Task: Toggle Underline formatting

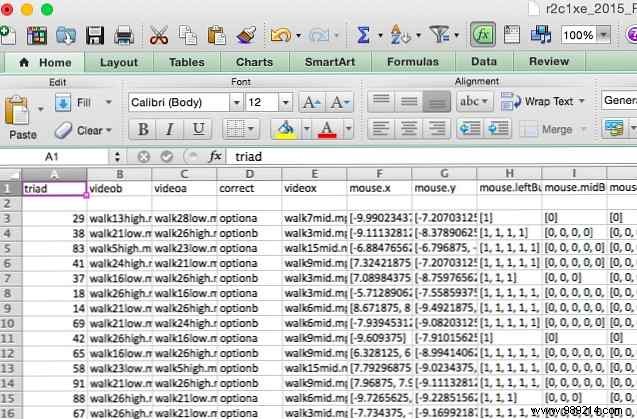Action: tap(198, 130)
